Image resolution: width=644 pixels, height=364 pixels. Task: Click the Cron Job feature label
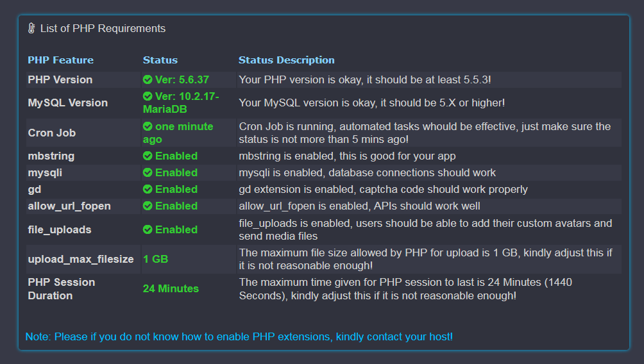(52, 133)
